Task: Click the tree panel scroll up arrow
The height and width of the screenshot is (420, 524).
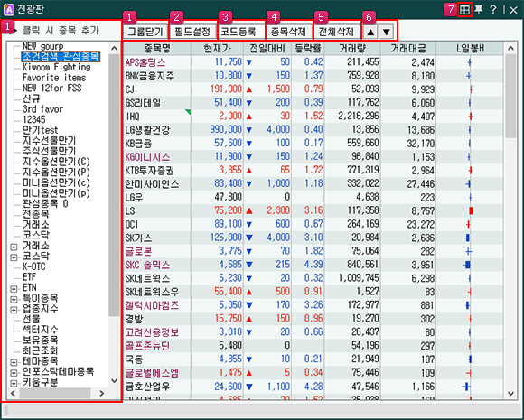Action: (115, 48)
